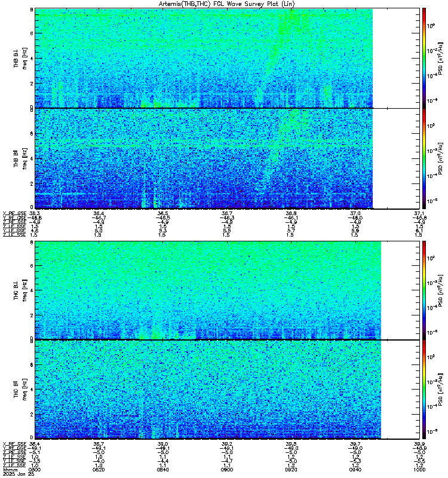Screen dimensions: 448x478
Task: Click the THB B-perpendicular spectrogram panel
Action: [228, 58]
